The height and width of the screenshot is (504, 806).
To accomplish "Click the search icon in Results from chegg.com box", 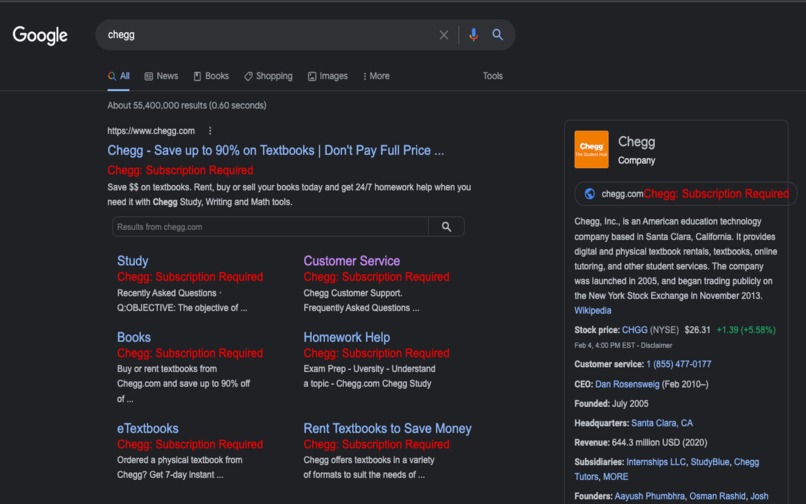I will (x=446, y=227).
